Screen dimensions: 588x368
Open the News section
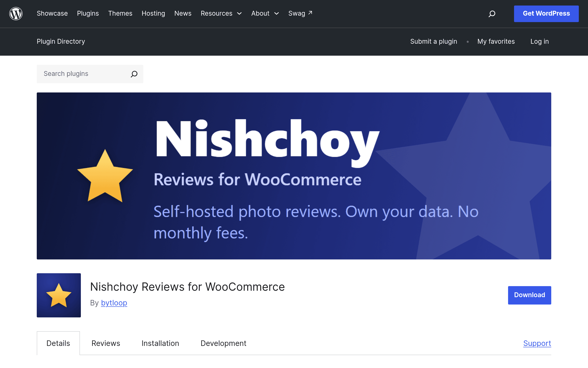click(183, 13)
